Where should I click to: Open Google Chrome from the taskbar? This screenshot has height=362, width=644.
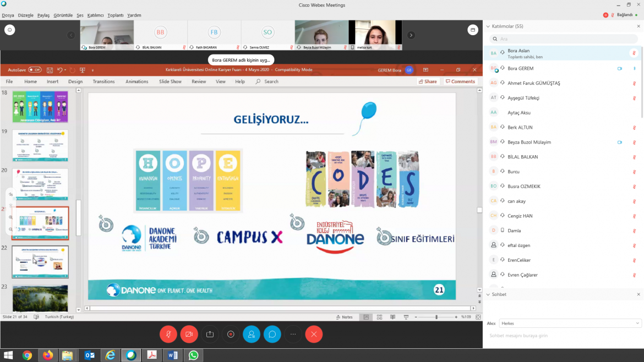point(27,355)
